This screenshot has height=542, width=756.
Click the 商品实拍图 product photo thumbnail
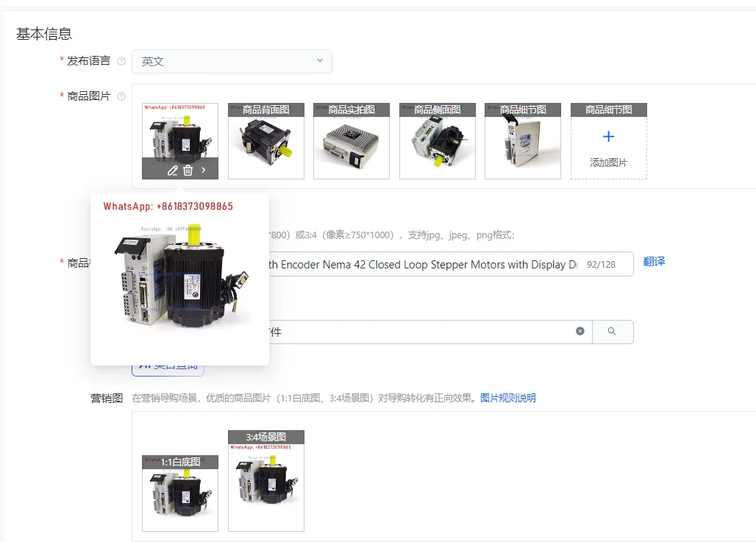click(x=352, y=140)
